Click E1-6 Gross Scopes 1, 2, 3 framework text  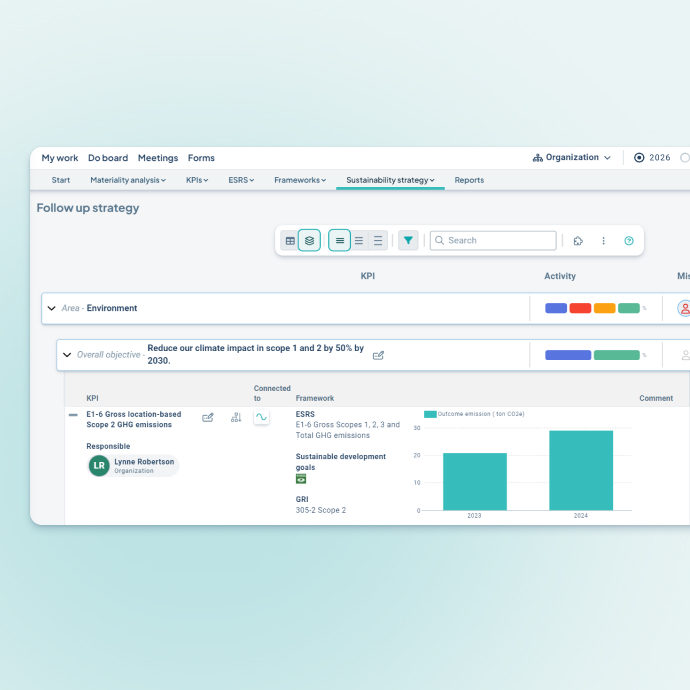[348, 430]
